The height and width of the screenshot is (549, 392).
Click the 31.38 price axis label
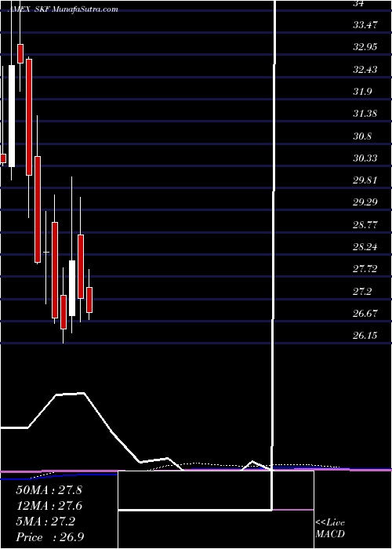[365, 114]
